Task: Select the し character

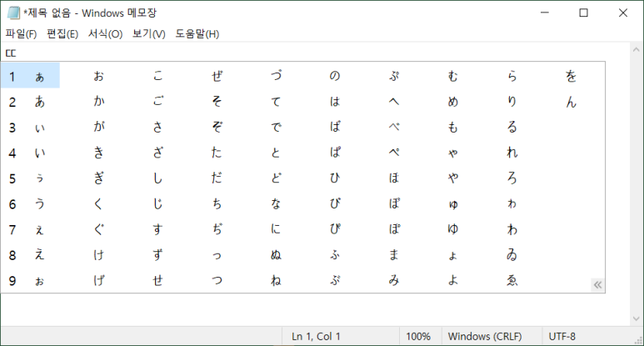Action: [x=157, y=178]
